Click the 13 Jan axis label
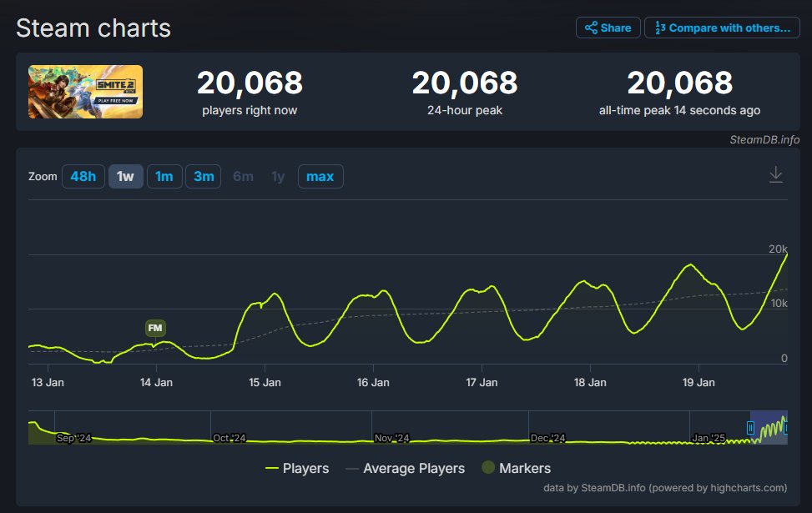The height and width of the screenshot is (513, 812). (48, 383)
